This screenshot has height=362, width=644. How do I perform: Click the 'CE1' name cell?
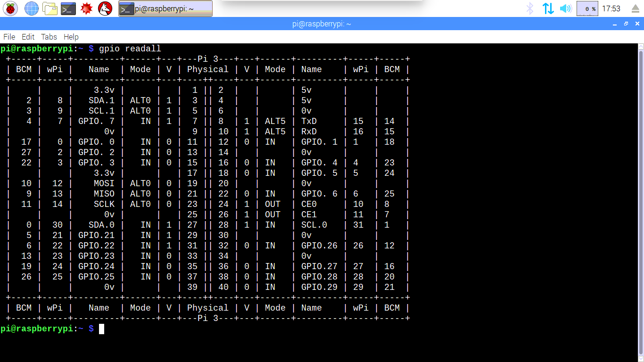(x=309, y=214)
